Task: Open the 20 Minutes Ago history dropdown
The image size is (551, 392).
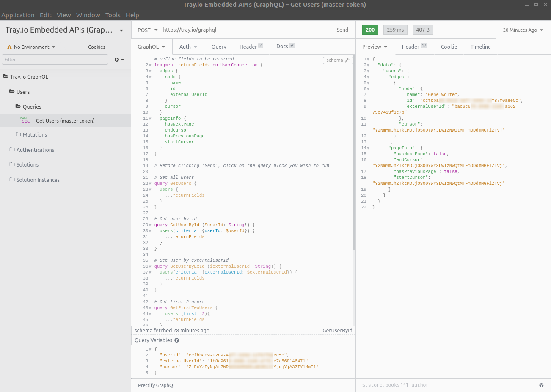Action: (x=523, y=30)
